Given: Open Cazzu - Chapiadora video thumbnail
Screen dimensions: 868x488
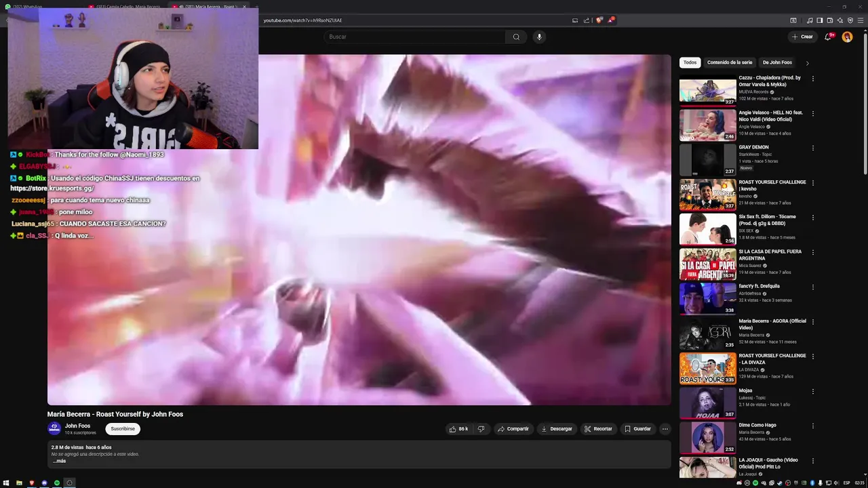Looking at the screenshot, I should (x=707, y=91).
